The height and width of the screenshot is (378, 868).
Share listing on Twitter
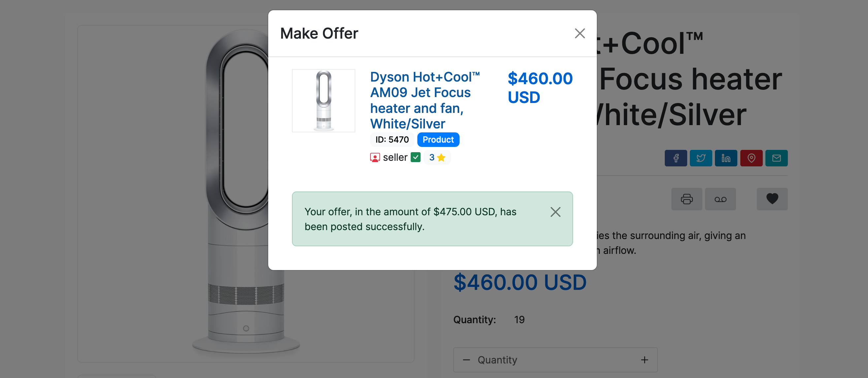click(701, 158)
